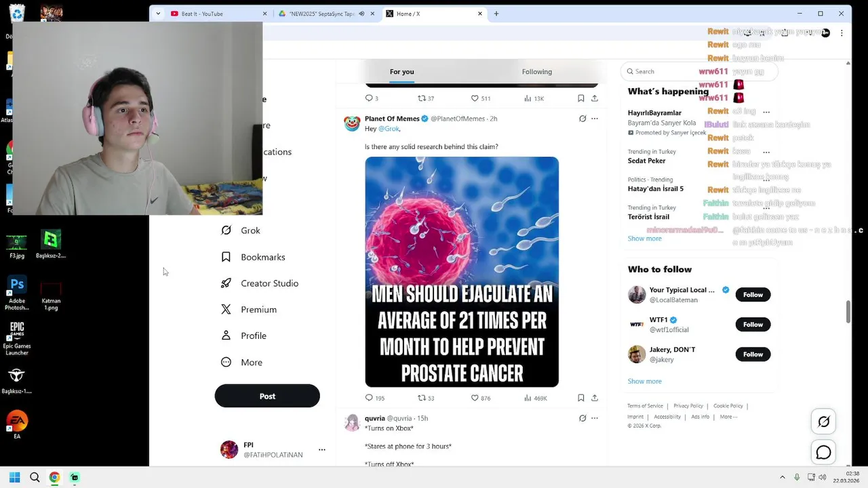This screenshot has height=488, width=868.
Task: Open Windows taskbar search
Action: point(35,477)
